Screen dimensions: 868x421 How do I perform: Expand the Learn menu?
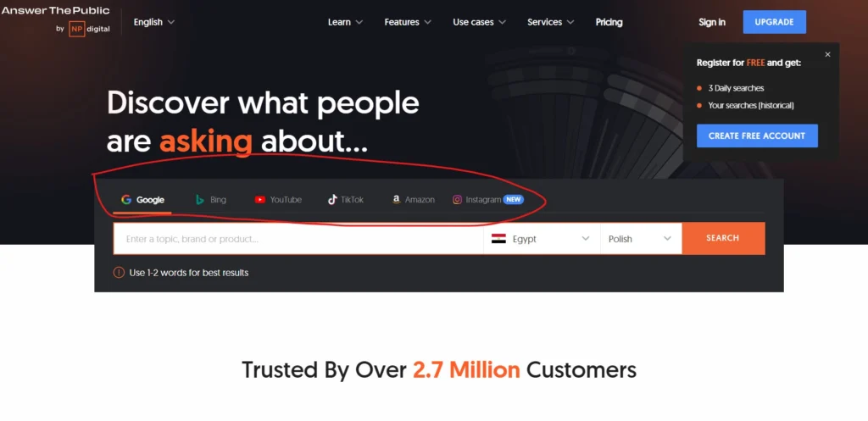pos(346,22)
